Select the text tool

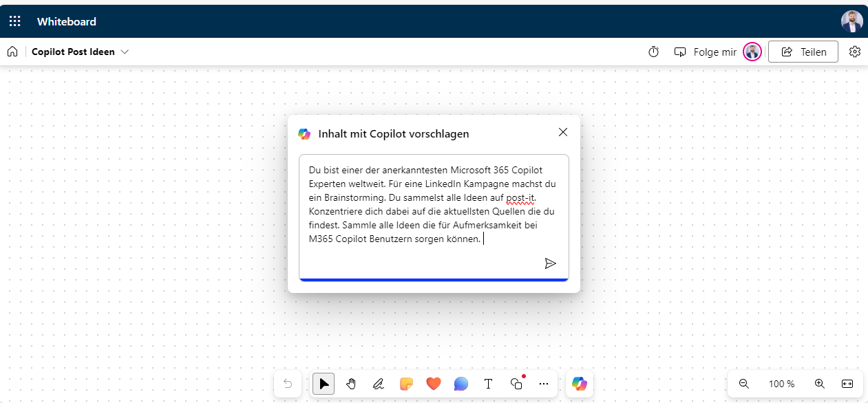tap(489, 384)
